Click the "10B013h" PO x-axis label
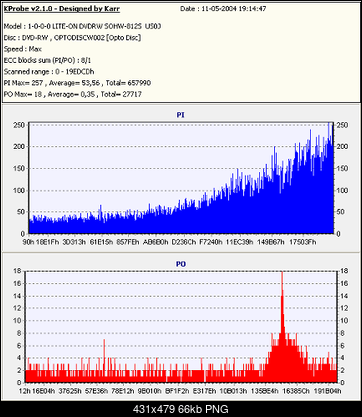Screen dimensions: 362x417 [x=233, y=391]
